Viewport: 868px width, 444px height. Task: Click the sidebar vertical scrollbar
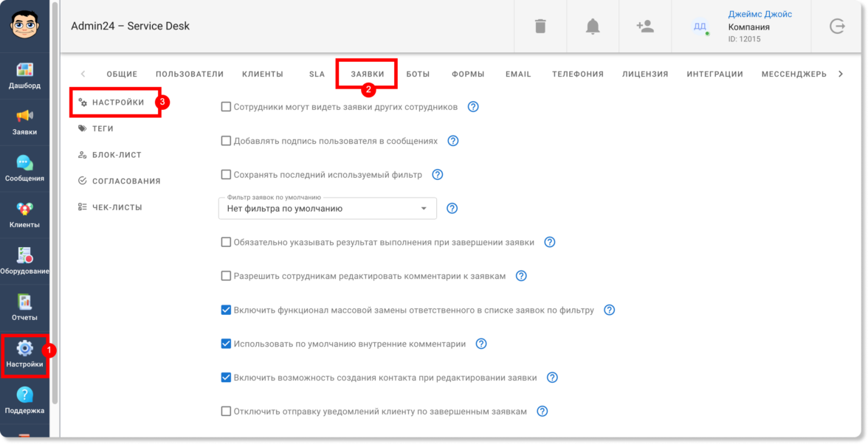(55, 202)
